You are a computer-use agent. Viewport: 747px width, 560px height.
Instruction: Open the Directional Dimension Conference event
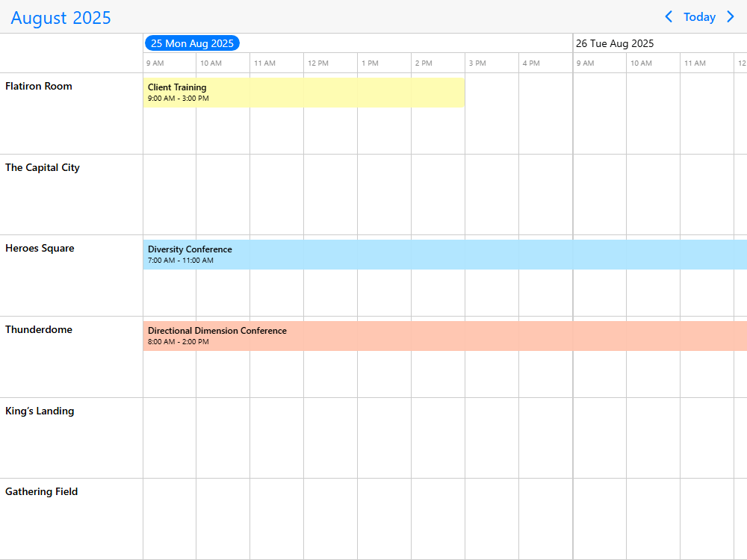(x=444, y=336)
